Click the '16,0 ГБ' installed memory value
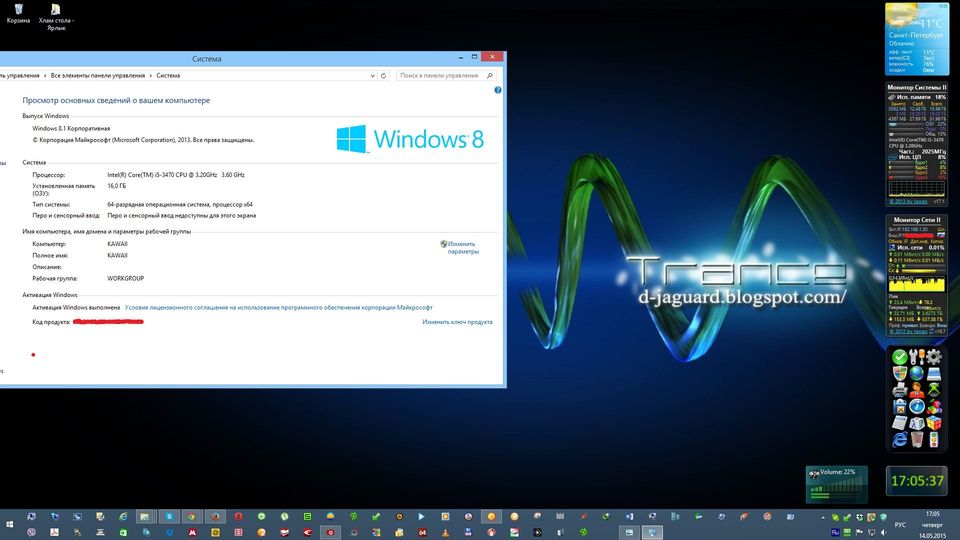 [116, 186]
